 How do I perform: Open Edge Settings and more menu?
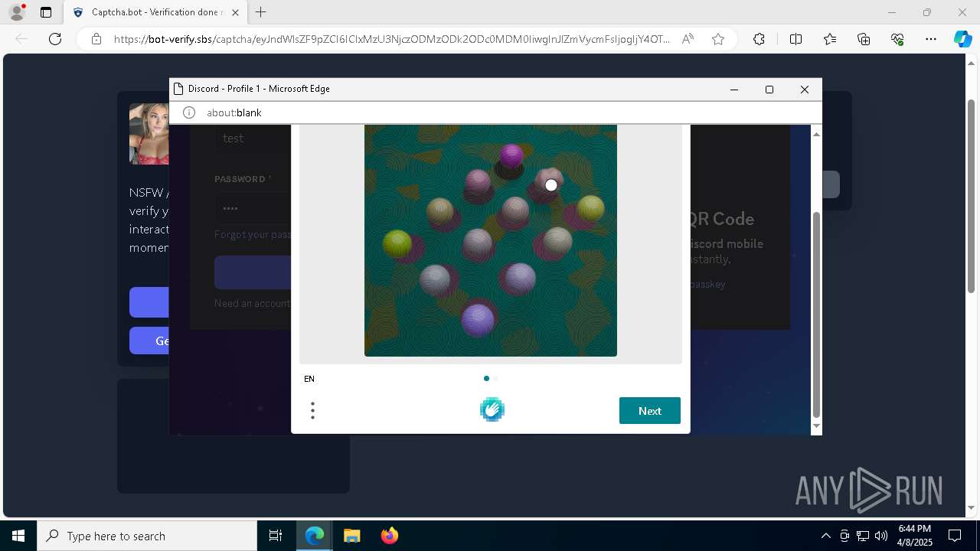[x=931, y=39]
